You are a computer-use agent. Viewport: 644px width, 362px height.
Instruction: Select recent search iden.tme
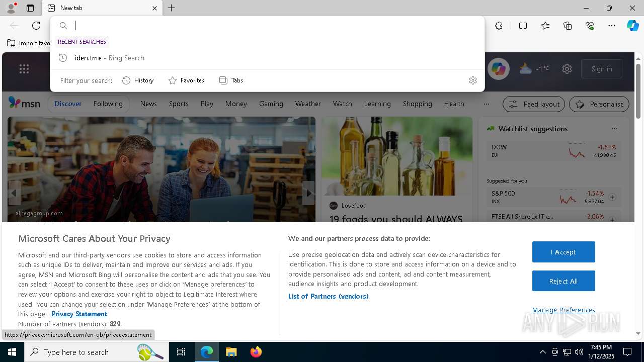pos(267,58)
